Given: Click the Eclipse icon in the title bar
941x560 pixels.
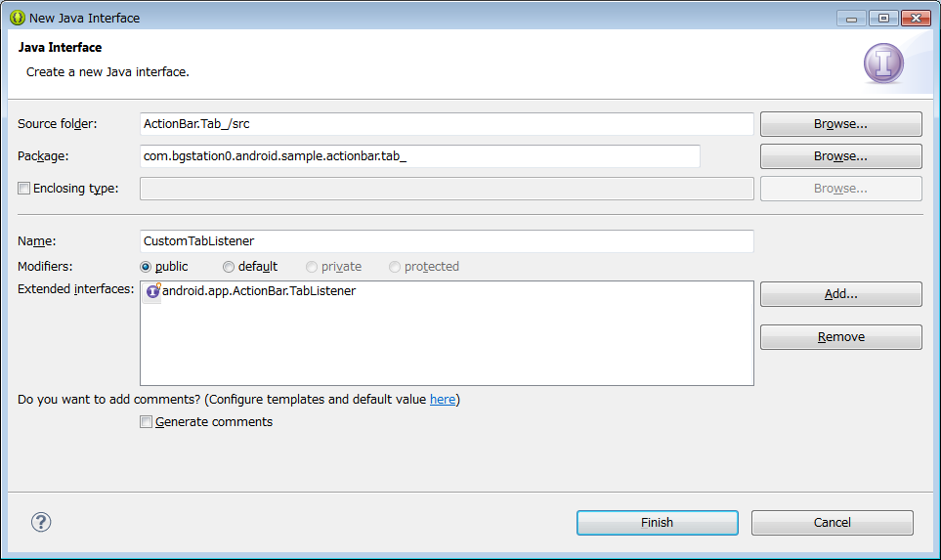Looking at the screenshot, I should click(x=18, y=18).
